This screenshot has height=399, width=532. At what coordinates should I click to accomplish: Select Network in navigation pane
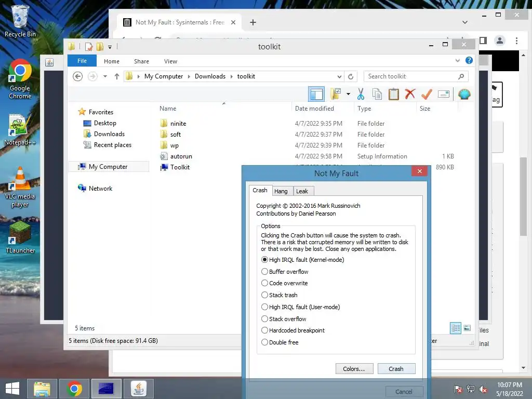coord(100,188)
